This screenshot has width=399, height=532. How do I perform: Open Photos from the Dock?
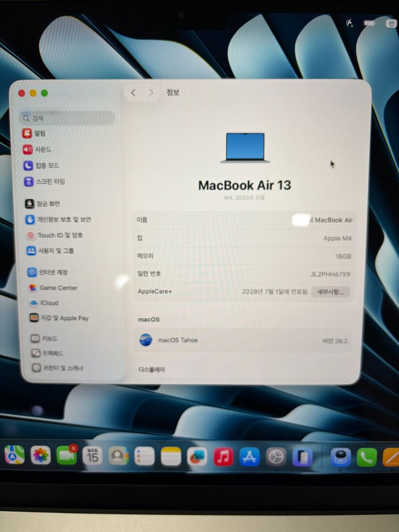41,455
